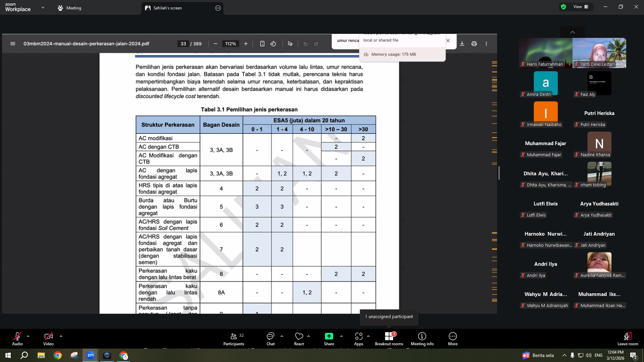This screenshot has width=644, height=362.
Task: Print the PDF document
Action: pos(474,44)
